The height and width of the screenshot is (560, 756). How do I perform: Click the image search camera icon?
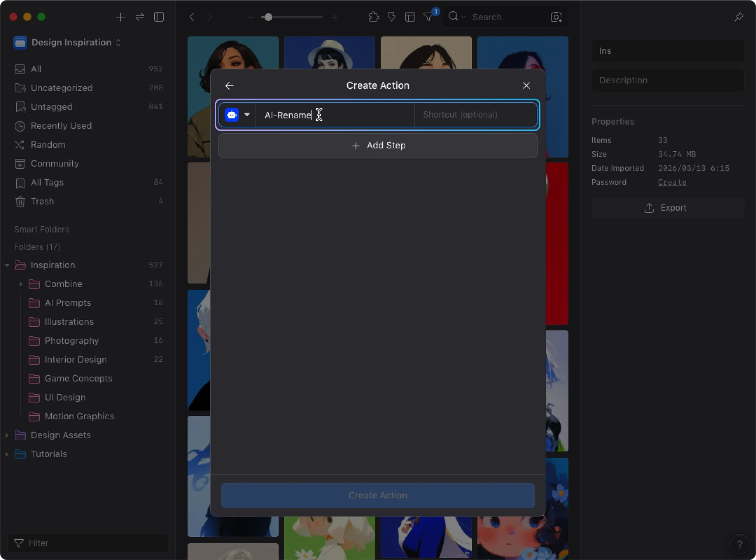[556, 17]
